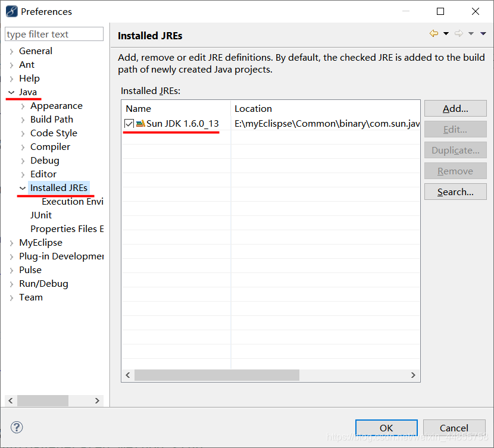This screenshot has height=448, width=494.
Task: Expand the Compiler node arrow
Action: [23, 148]
